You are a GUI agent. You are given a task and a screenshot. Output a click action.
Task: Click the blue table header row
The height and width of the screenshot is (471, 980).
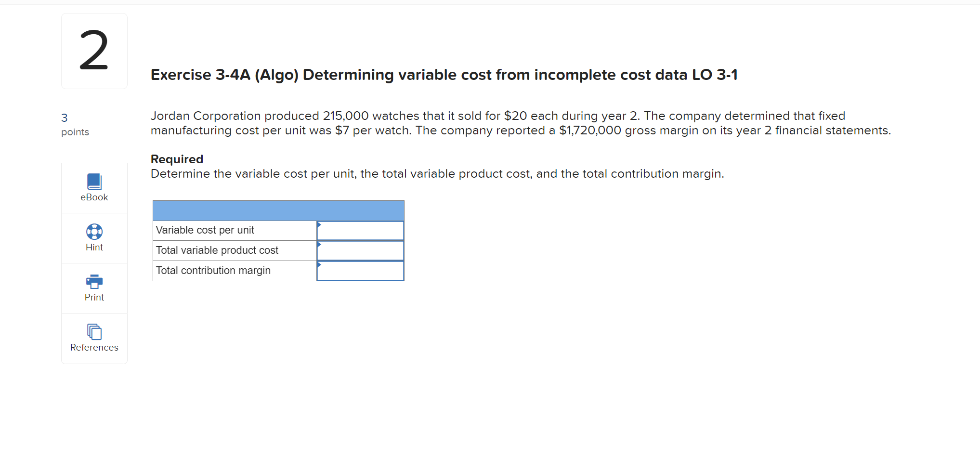tap(278, 210)
